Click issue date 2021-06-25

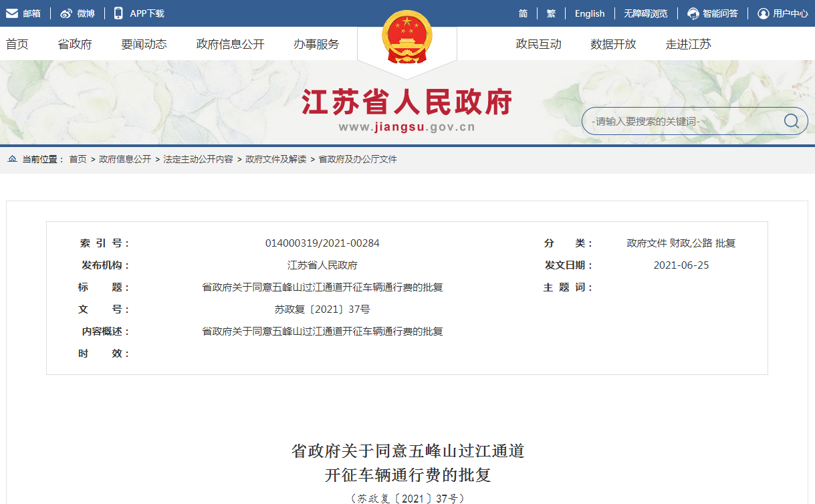pyautogui.click(x=681, y=265)
